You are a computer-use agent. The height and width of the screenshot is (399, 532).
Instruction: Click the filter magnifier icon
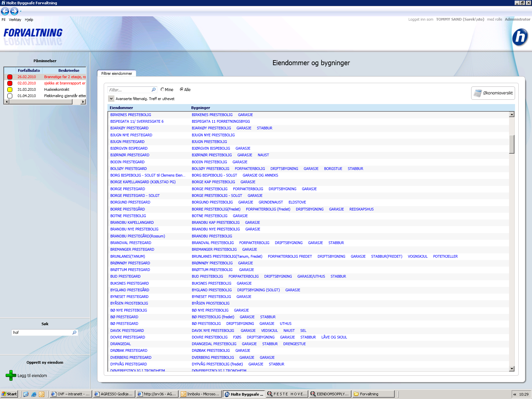154,90
